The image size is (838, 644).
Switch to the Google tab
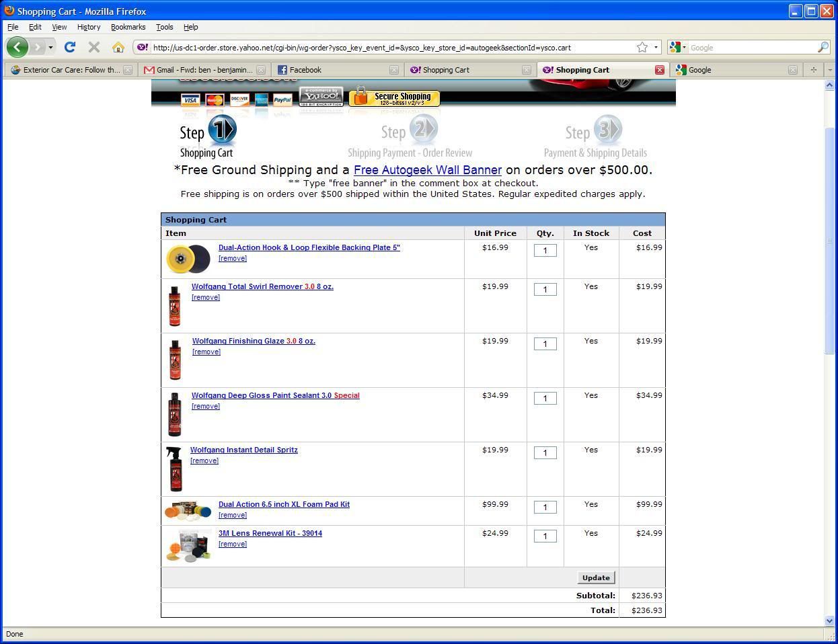pyautogui.click(x=736, y=70)
